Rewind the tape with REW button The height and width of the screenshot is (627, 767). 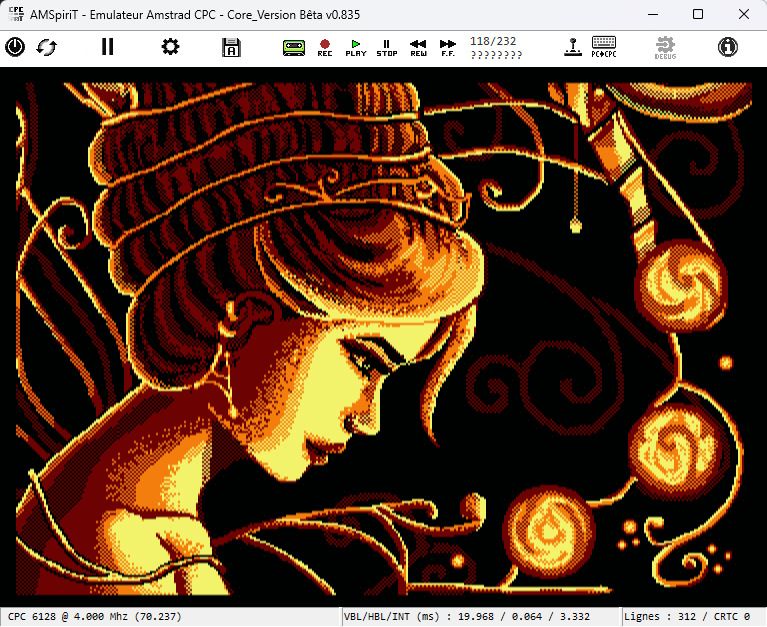tap(418, 48)
